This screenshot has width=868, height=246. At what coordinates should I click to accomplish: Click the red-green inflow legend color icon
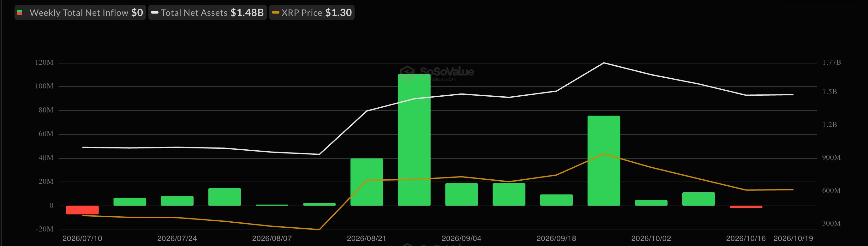click(x=20, y=12)
